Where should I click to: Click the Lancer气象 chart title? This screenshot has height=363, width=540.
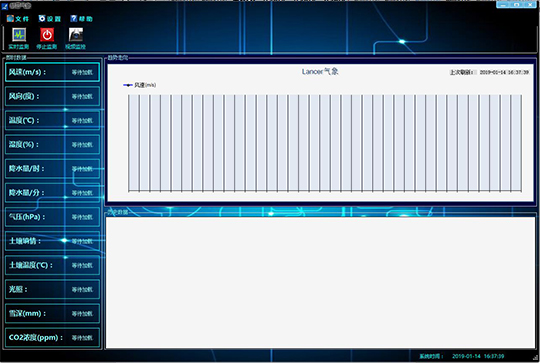[x=320, y=71]
